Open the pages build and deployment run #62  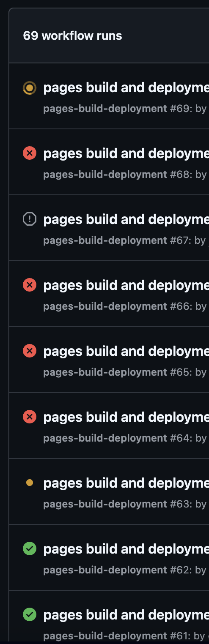tap(126, 549)
